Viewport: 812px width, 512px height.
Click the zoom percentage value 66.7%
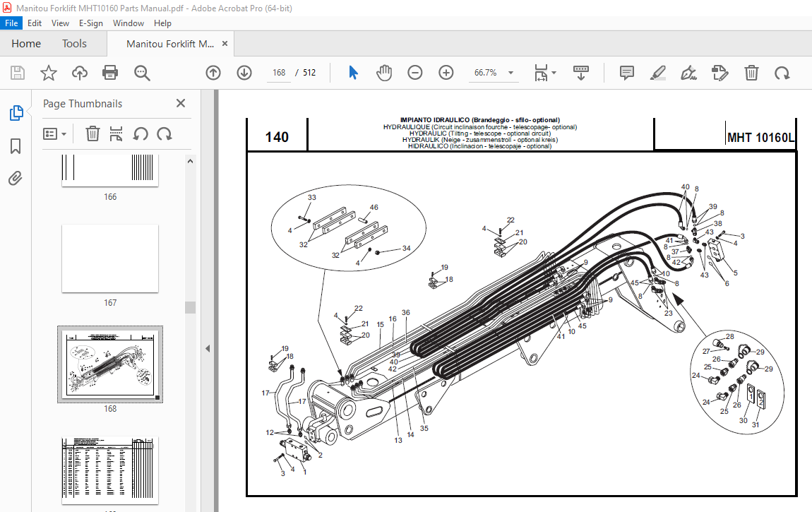click(486, 73)
